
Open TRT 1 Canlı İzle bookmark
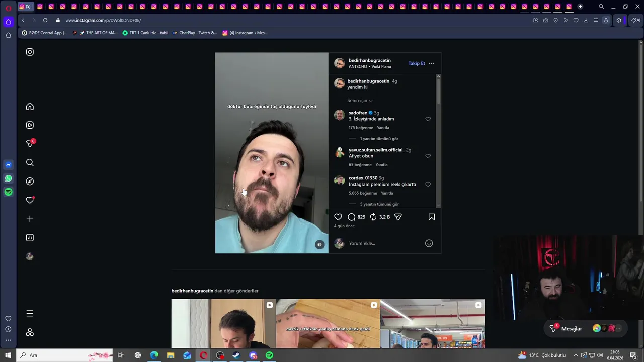145,33
